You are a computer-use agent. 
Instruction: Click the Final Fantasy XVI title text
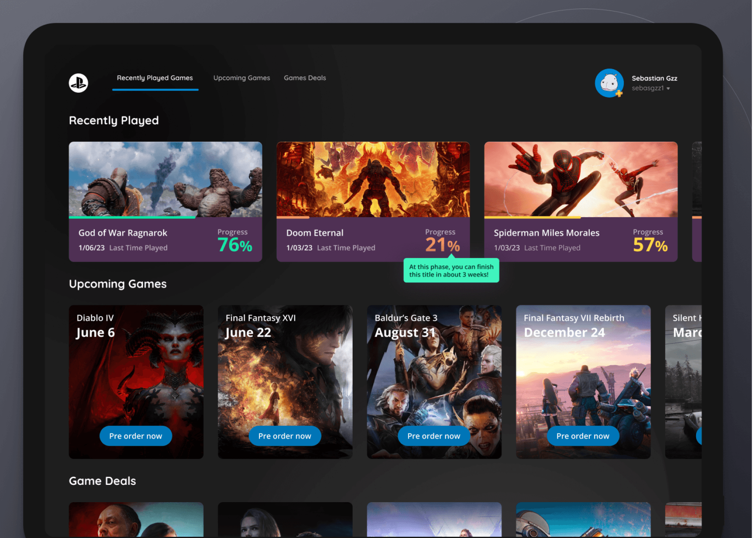click(x=261, y=318)
